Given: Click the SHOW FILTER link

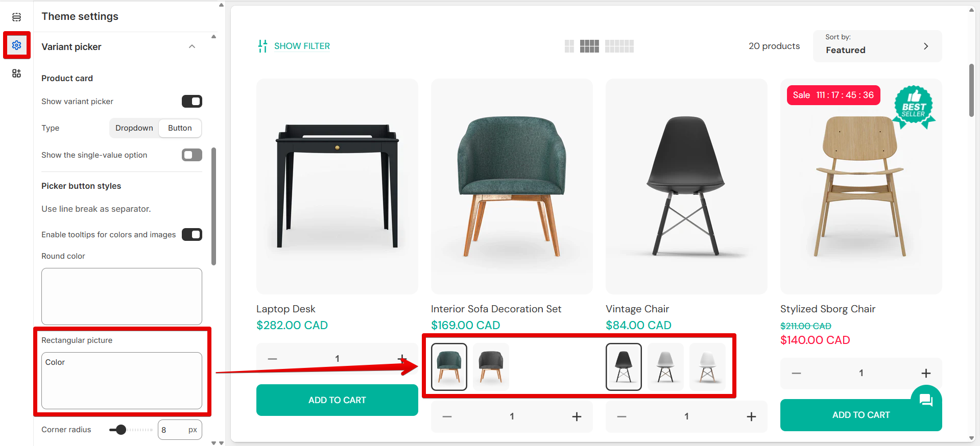Looking at the screenshot, I should (x=302, y=46).
